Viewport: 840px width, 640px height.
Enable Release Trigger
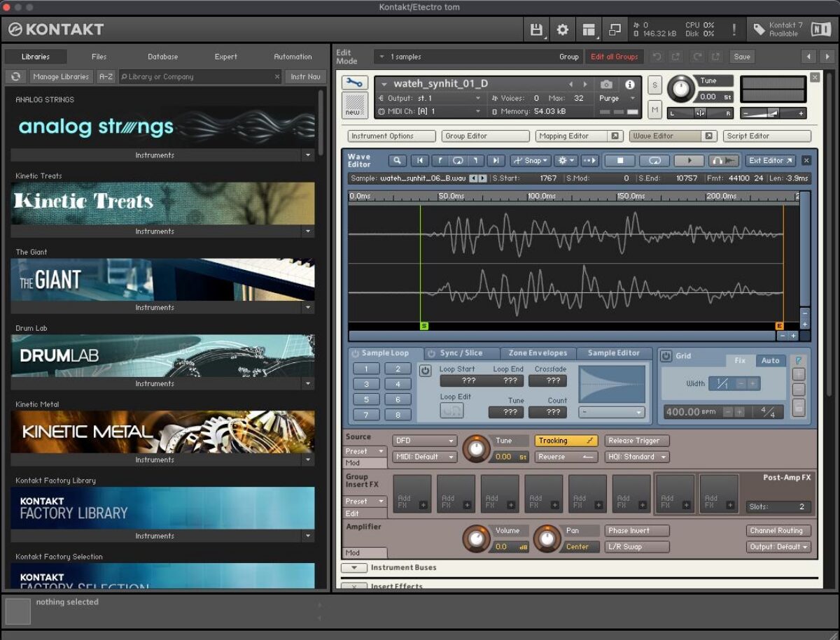pos(637,441)
